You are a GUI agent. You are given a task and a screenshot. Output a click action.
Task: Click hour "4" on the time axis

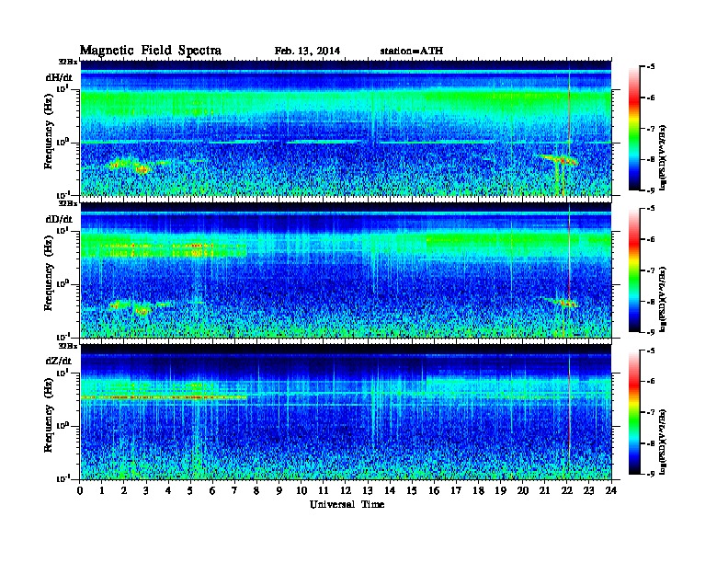pyautogui.click(x=168, y=490)
